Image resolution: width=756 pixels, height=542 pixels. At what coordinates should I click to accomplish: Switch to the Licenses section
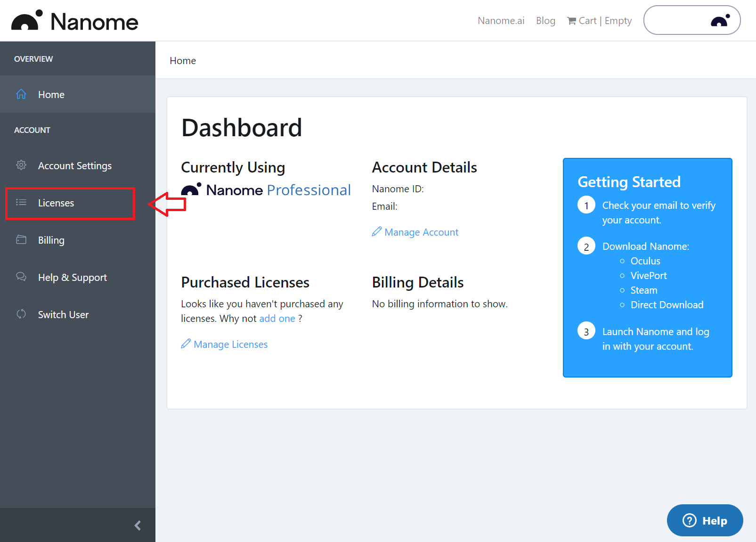56,203
